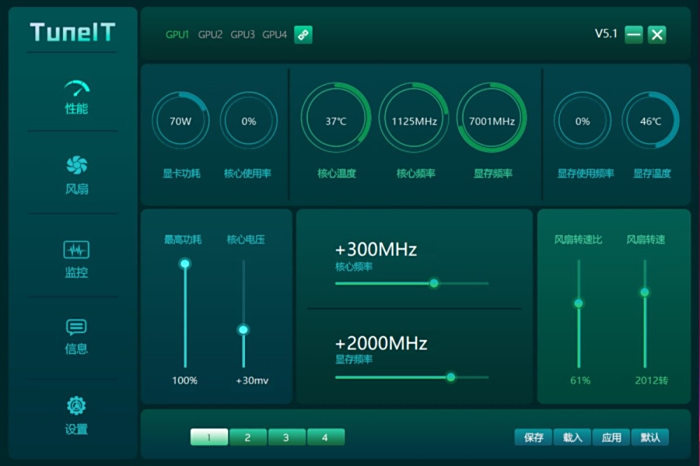The width and height of the screenshot is (700, 466).
Task: Select profile slot 3
Action: coord(287,437)
